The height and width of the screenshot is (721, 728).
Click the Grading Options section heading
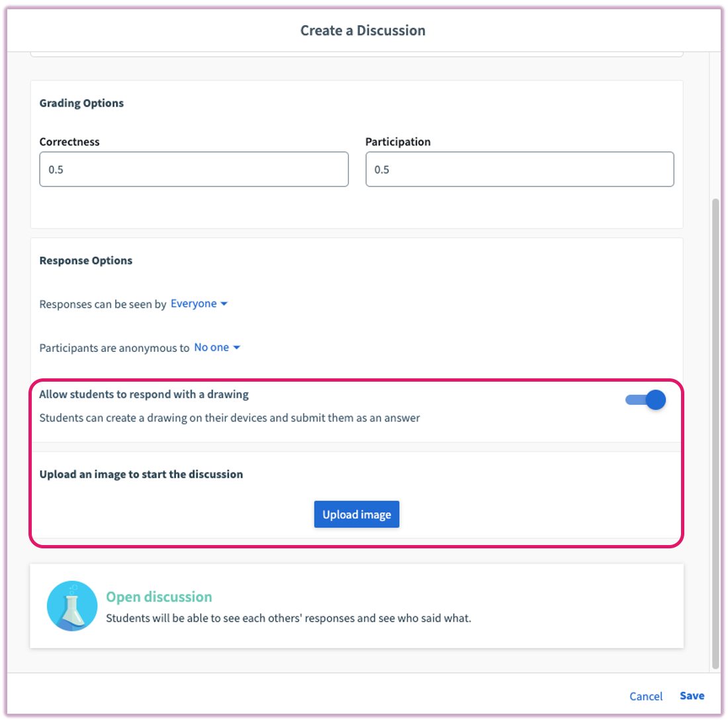click(x=81, y=103)
